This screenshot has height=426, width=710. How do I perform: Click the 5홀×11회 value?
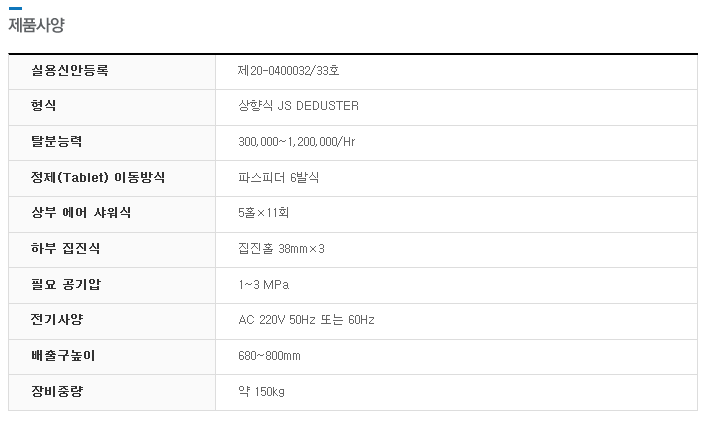[264, 213]
